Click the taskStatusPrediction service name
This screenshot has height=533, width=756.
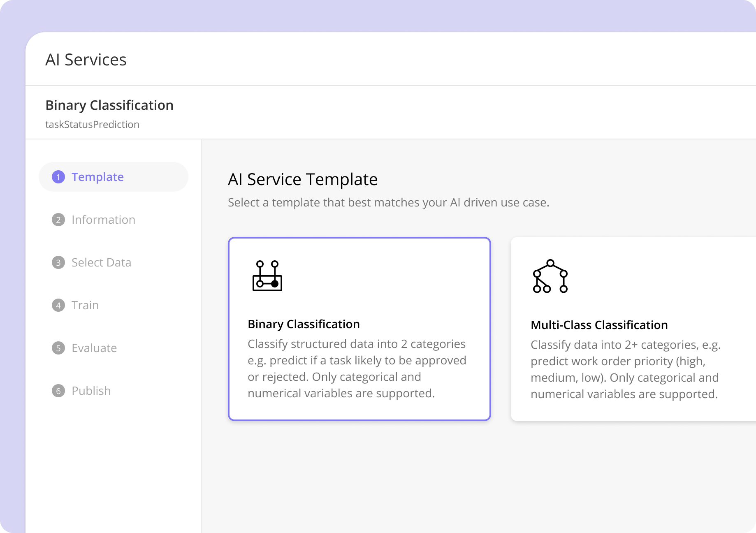click(x=92, y=125)
